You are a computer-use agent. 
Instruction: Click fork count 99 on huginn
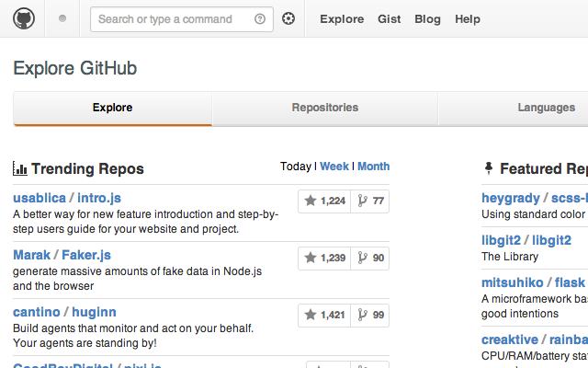coord(370,315)
